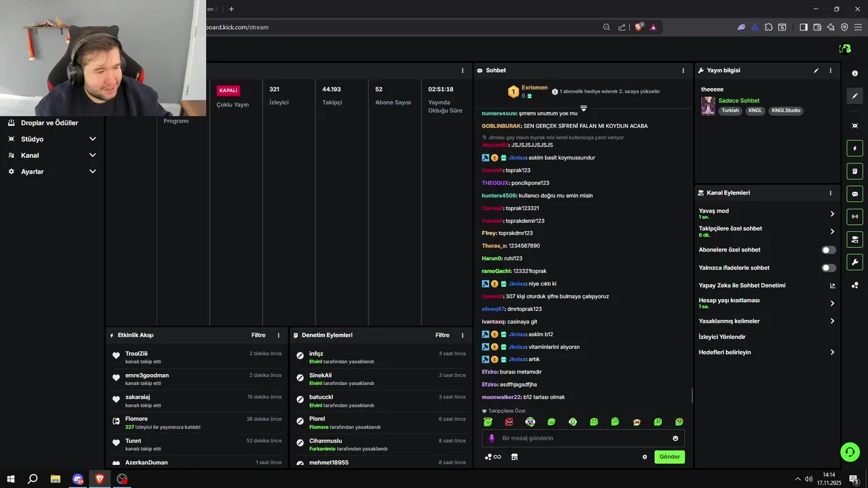The image size is (868, 488).
Task: Toggle Yalnızca ifadelerle sohbet switch
Action: [829, 268]
